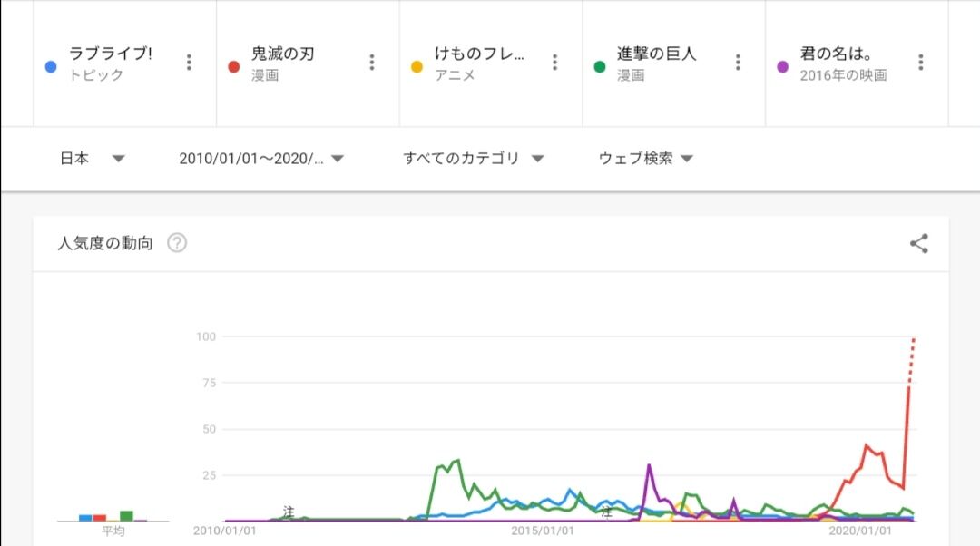Expand the 日本 region dropdown

click(x=92, y=159)
